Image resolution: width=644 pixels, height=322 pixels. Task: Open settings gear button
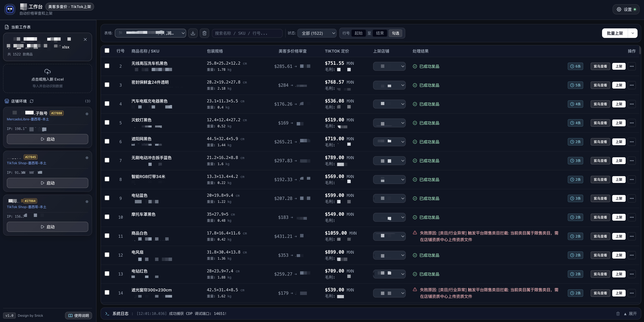pyautogui.click(x=626, y=9)
